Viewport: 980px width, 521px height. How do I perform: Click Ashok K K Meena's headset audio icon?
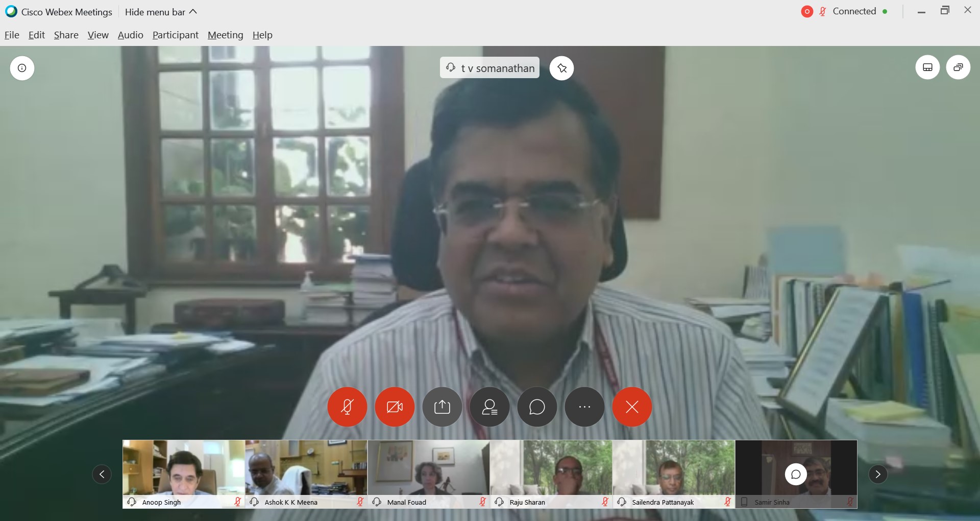tap(254, 502)
